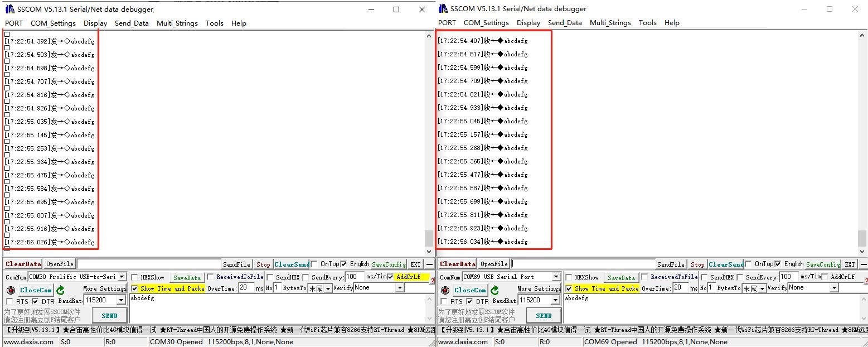Uncheck AddCrLf in COM30 window
The image size is (868, 347).
pos(390,277)
